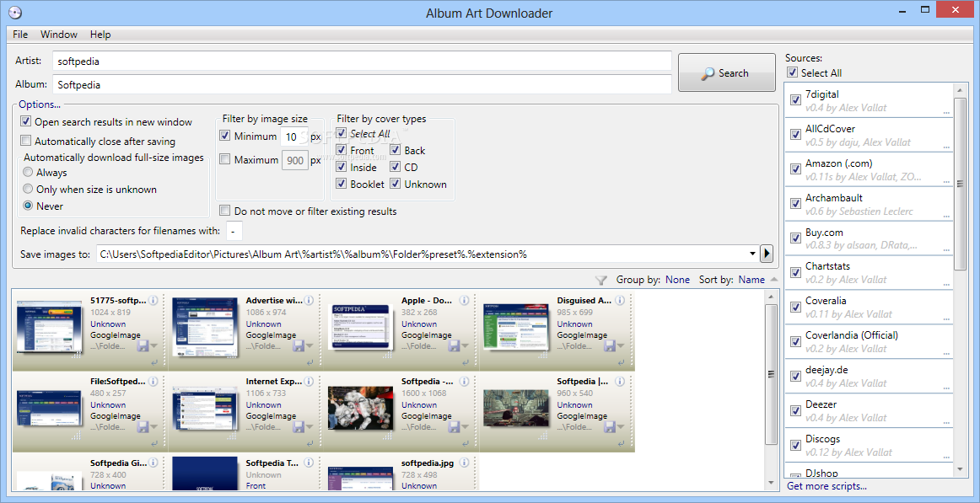Open the File menu
Viewport: 980px width, 503px height.
click(20, 35)
